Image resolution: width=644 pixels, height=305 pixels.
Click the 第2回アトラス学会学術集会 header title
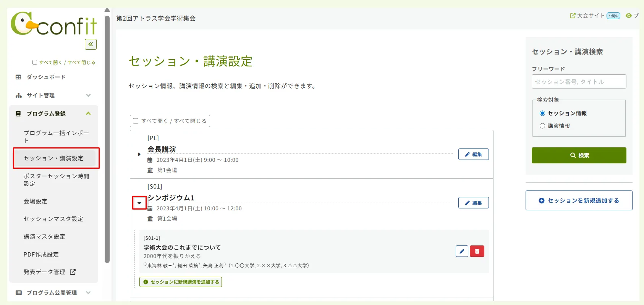click(156, 18)
